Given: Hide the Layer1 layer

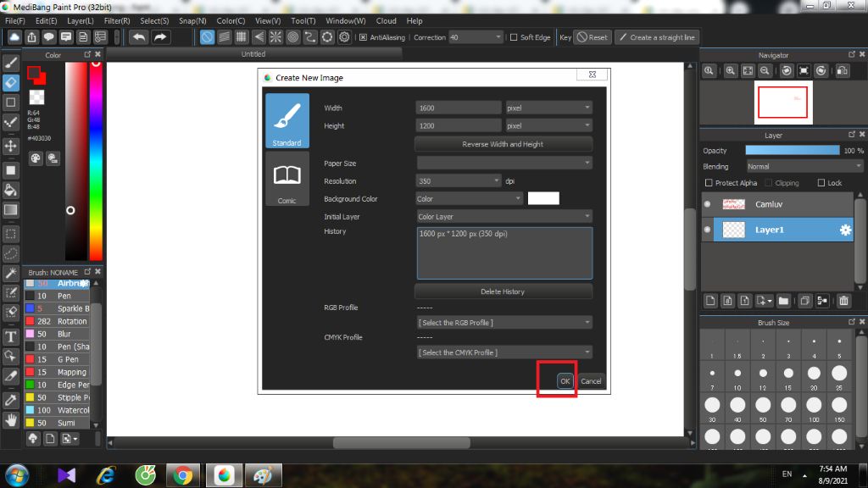Looking at the screenshot, I should (707, 230).
